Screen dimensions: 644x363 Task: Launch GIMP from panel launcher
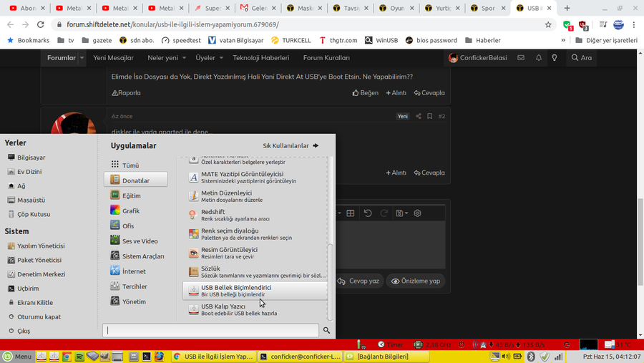click(x=104, y=357)
